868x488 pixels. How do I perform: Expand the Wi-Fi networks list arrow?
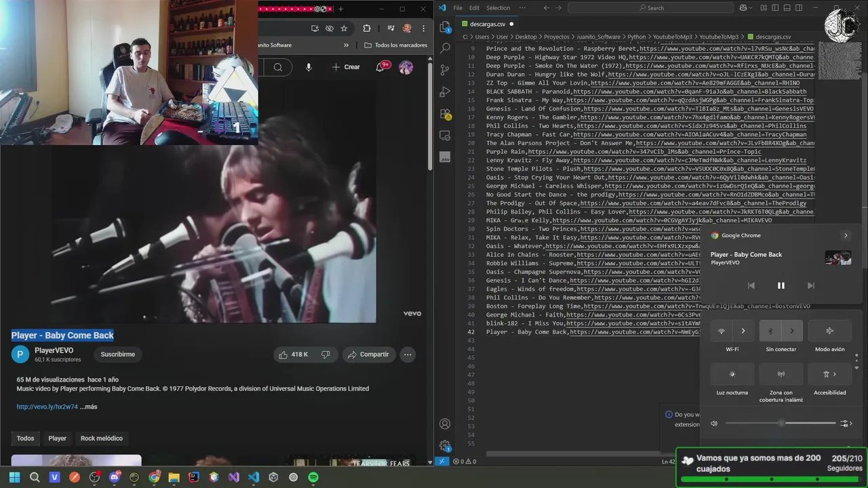tap(743, 331)
